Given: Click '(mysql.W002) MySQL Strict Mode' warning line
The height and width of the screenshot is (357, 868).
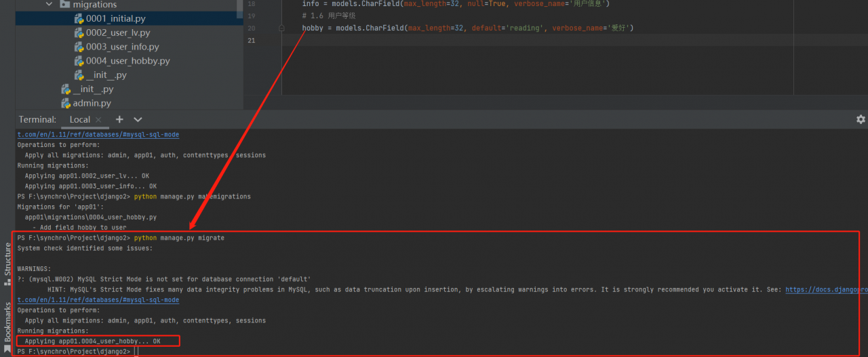Looking at the screenshot, I should pyautogui.click(x=164, y=279).
